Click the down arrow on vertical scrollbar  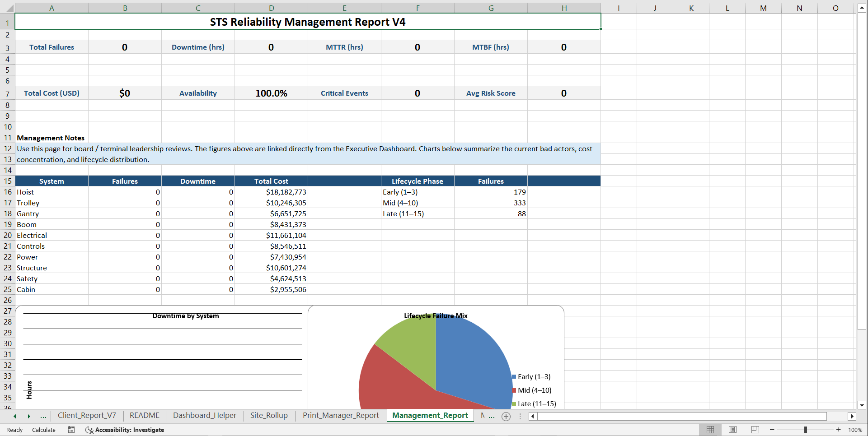coord(862,405)
